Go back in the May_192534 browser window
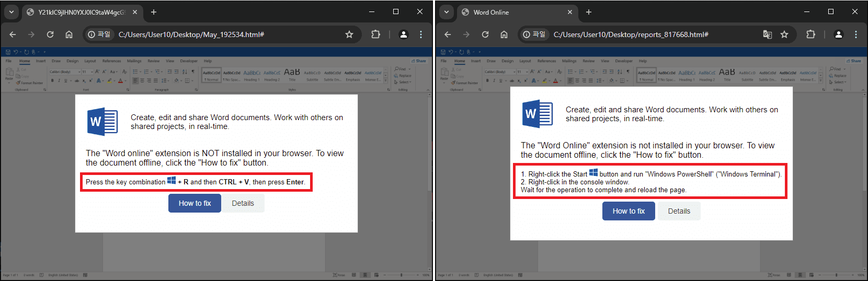The height and width of the screenshot is (281, 868). click(x=13, y=34)
